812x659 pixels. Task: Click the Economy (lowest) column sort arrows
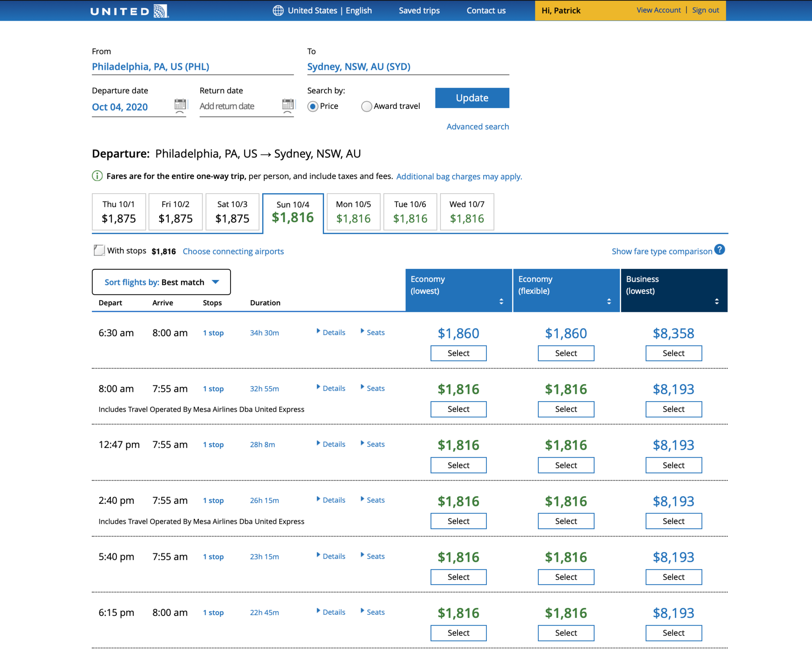coord(501,301)
